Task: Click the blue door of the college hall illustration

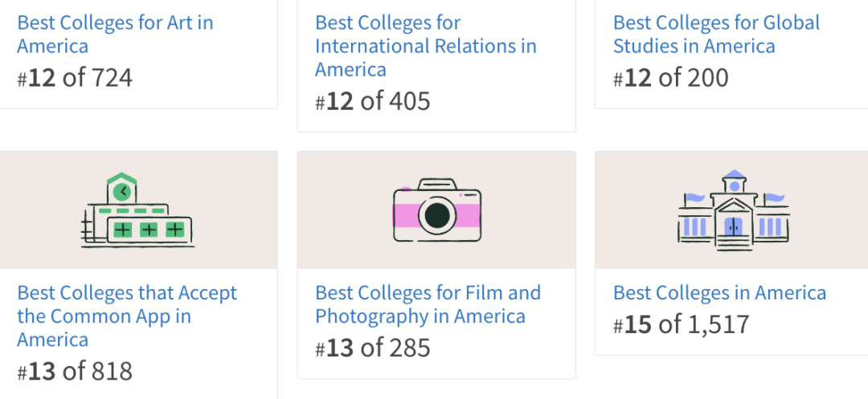Action: pyautogui.click(x=732, y=226)
